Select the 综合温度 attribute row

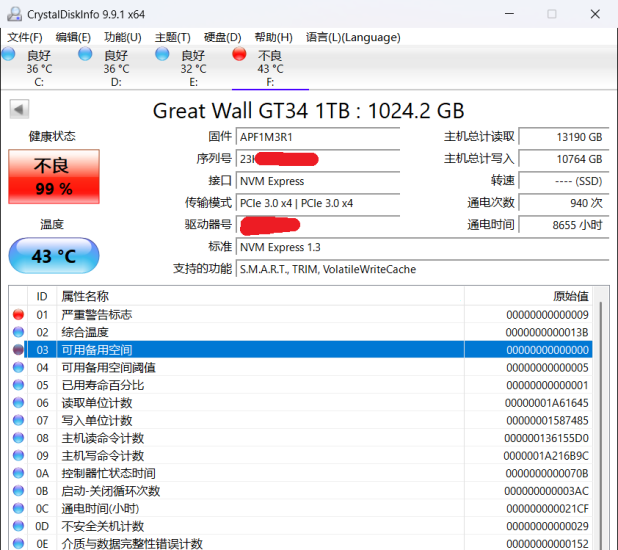point(301,332)
